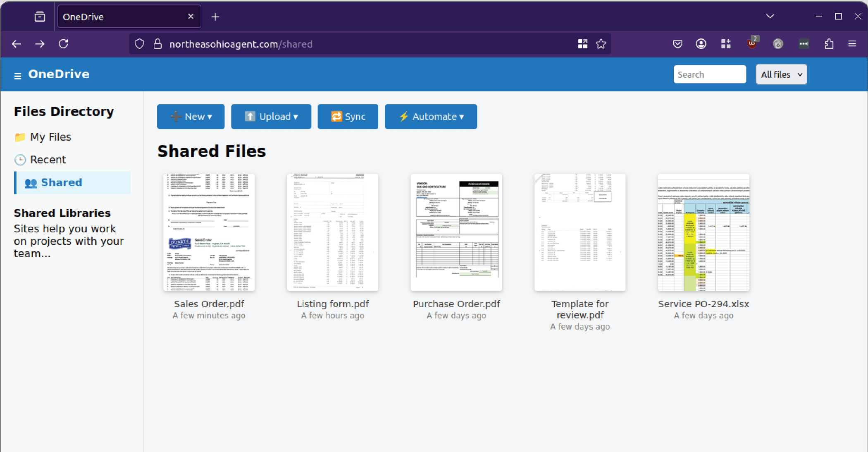Viewport: 868px width, 452px height.
Task: Open Service PO-294.xlsx thumbnail
Action: point(703,232)
